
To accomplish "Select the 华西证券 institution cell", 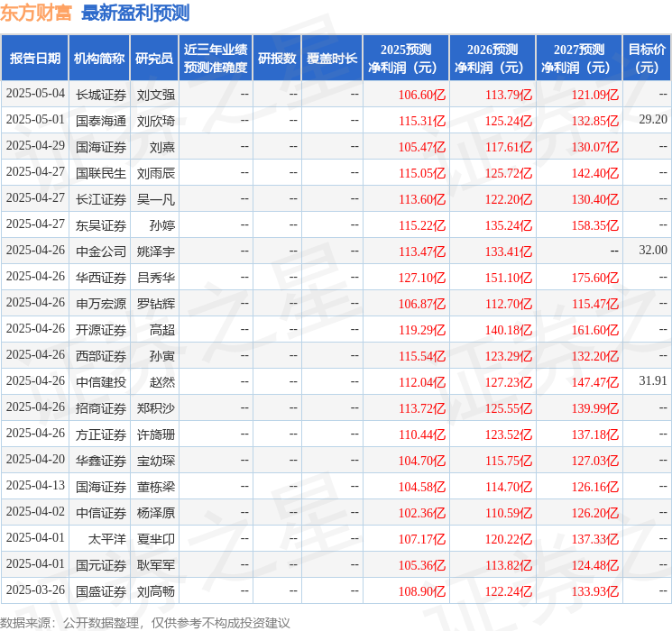I will click(101, 278).
